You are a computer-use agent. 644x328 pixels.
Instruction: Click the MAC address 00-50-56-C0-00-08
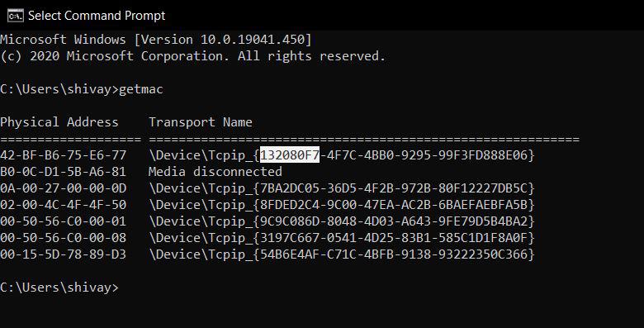[x=64, y=238]
